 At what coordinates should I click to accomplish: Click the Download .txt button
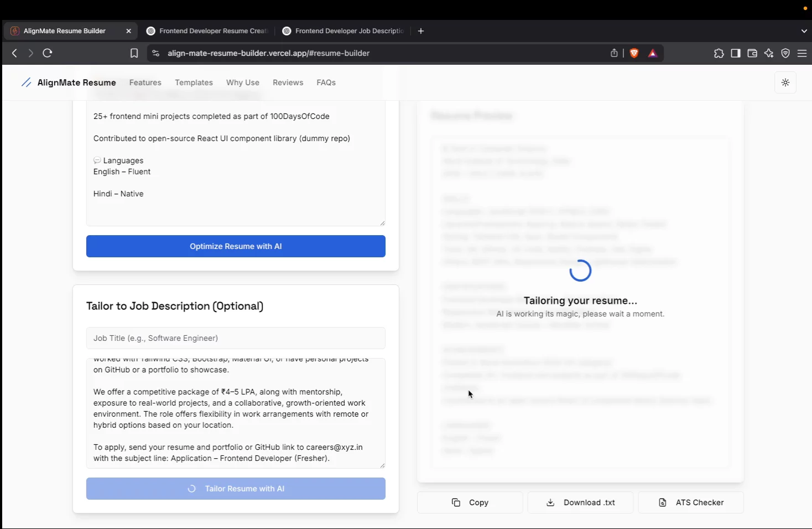pyautogui.click(x=580, y=502)
